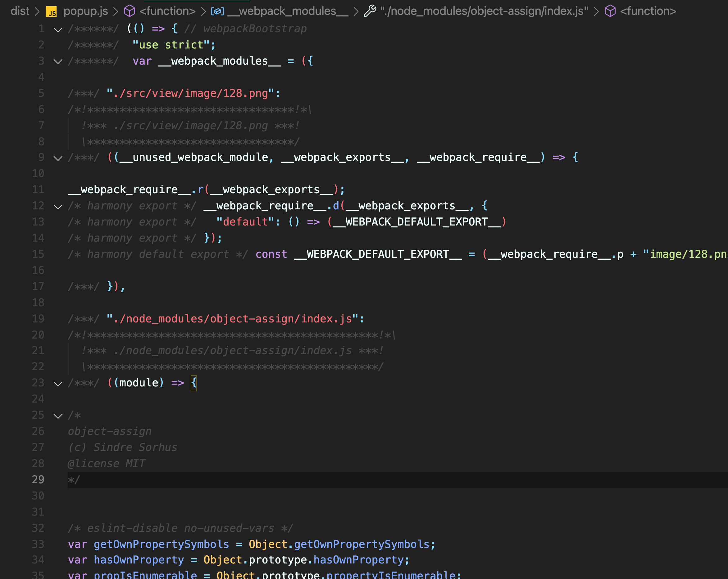Select the __webpack_modules__ breadcrumb

pos(288,11)
